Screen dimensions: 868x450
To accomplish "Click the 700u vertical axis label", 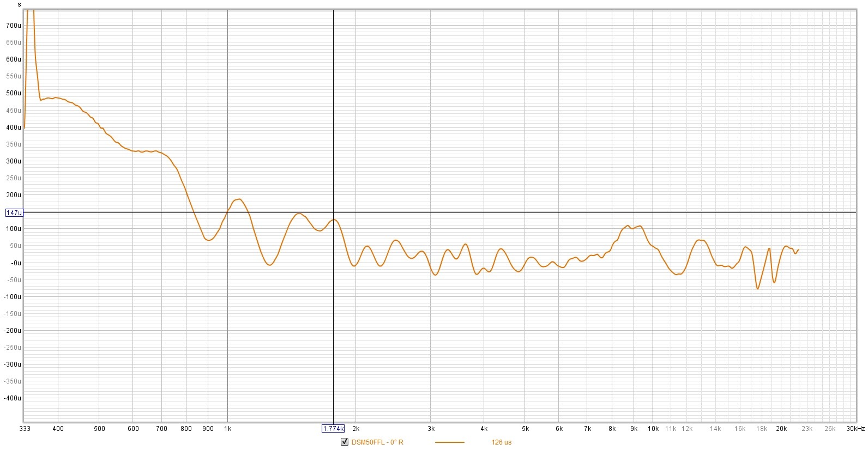I will tap(14, 25).
